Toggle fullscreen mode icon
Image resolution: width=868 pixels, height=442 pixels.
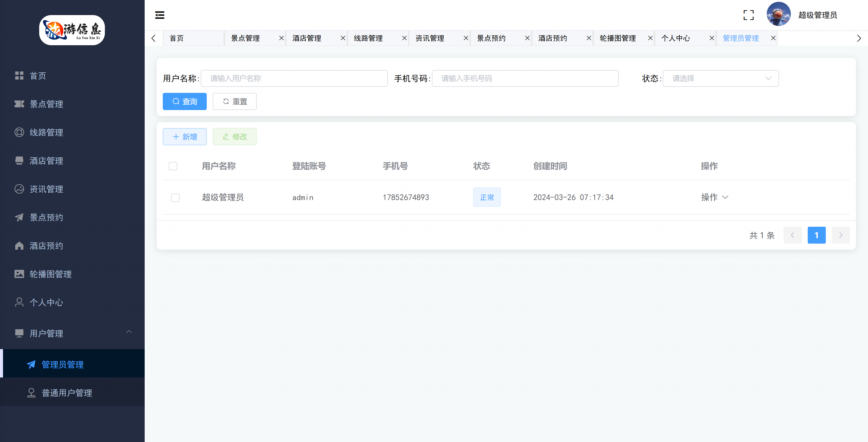748,15
